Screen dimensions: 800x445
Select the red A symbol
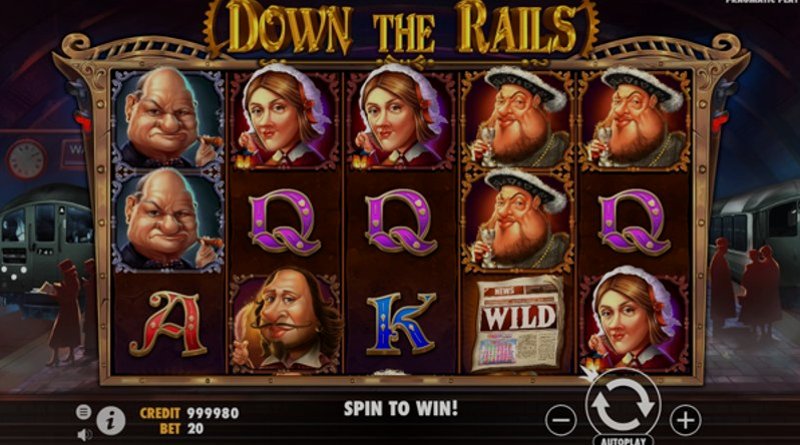click(x=169, y=324)
